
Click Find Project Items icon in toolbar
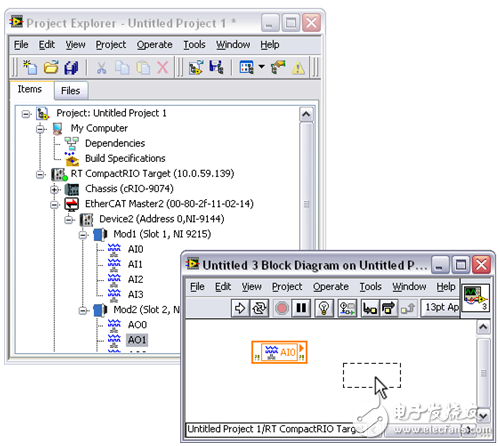pos(278,67)
